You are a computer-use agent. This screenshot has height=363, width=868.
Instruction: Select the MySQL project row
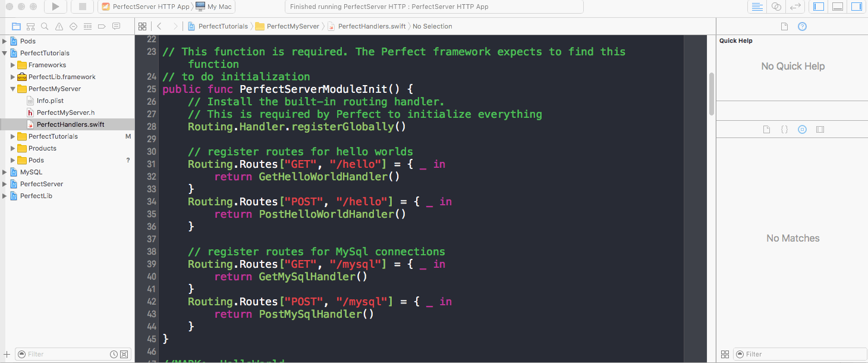click(67, 172)
